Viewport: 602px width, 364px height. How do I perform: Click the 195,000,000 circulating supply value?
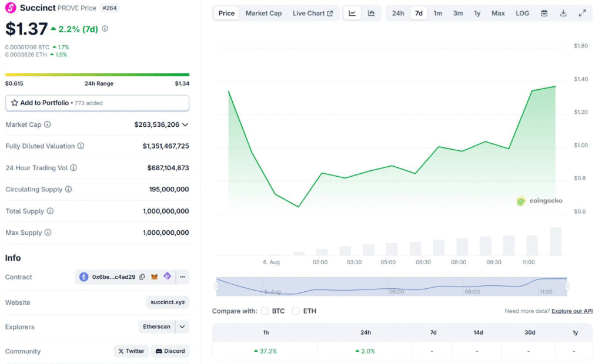[169, 190]
